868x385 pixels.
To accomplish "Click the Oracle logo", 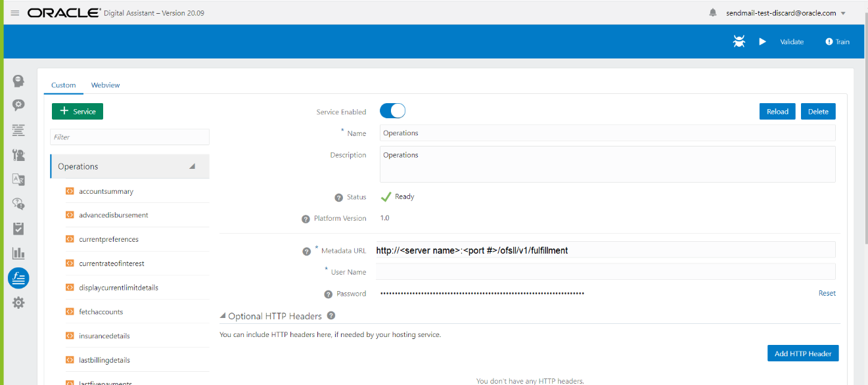I will pos(64,13).
